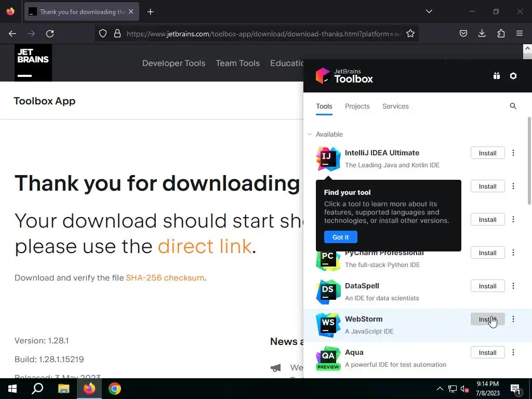Image resolution: width=532 pixels, height=399 pixels.
Task: Click the Aqua QA preview icon
Action: coord(328,358)
